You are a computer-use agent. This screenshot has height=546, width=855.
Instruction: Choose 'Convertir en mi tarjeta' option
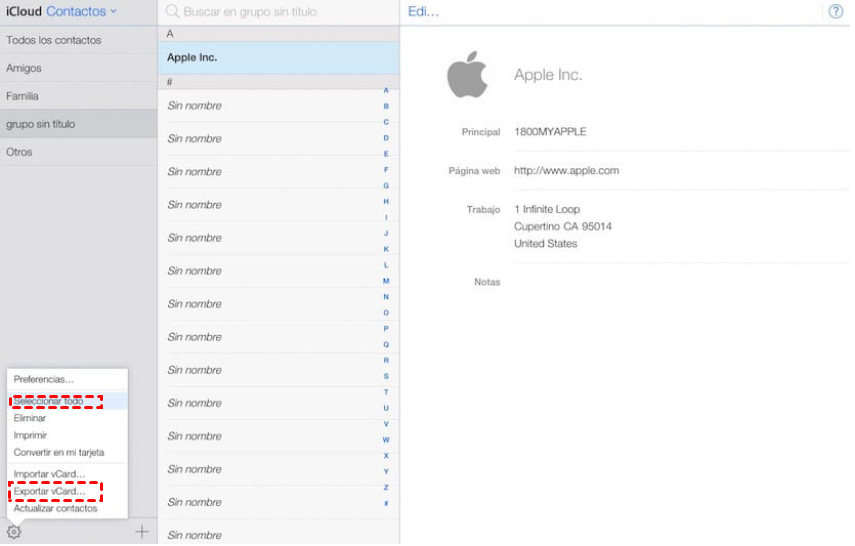[x=59, y=452]
